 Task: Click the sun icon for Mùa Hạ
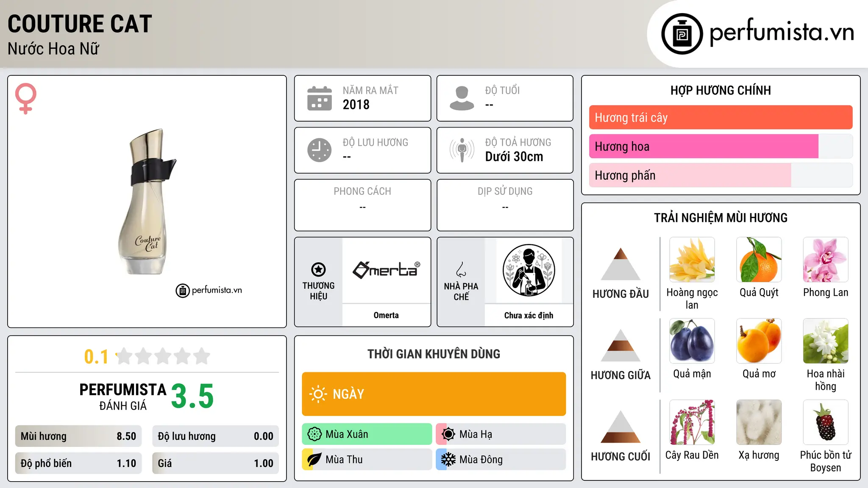point(448,434)
